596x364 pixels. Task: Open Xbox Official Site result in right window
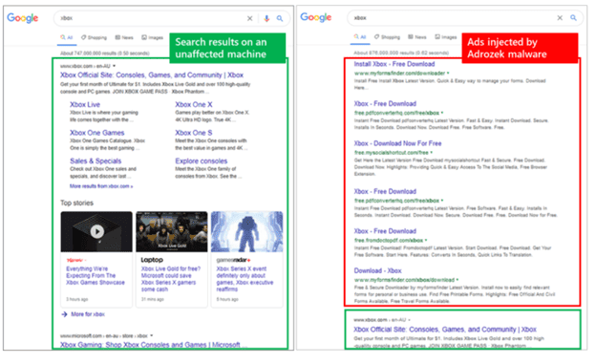click(445, 330)
